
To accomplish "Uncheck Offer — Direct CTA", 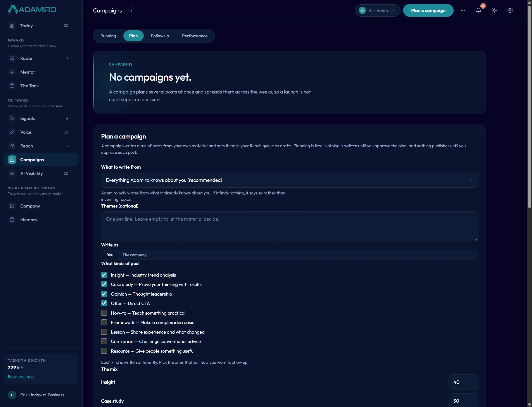I will pyautogui.click(x=104, y=303).
